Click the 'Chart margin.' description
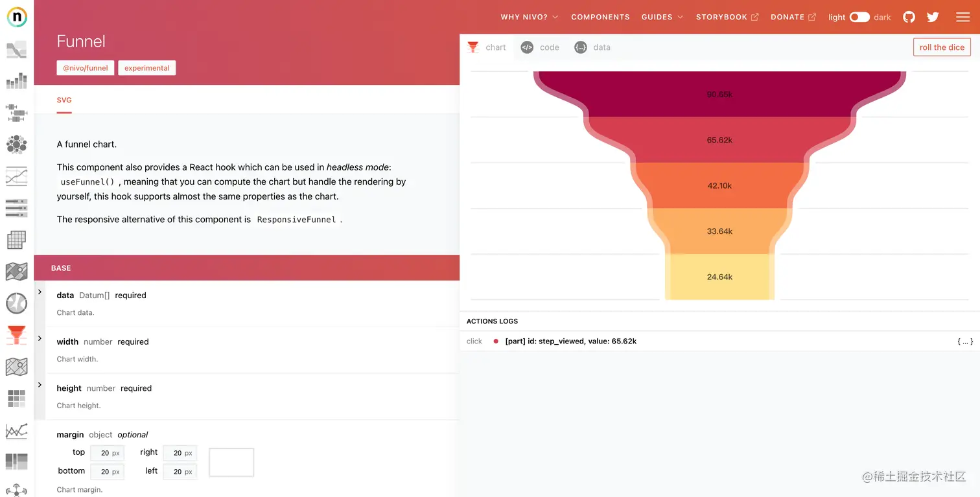980x497 pixels. [x=80, y=490]
